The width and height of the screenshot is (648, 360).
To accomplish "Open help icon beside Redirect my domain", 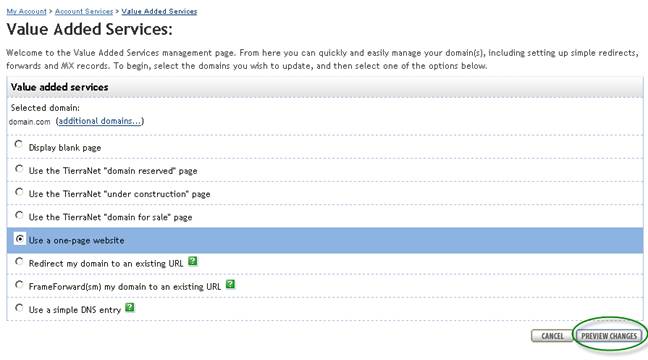I will point(193,261).
